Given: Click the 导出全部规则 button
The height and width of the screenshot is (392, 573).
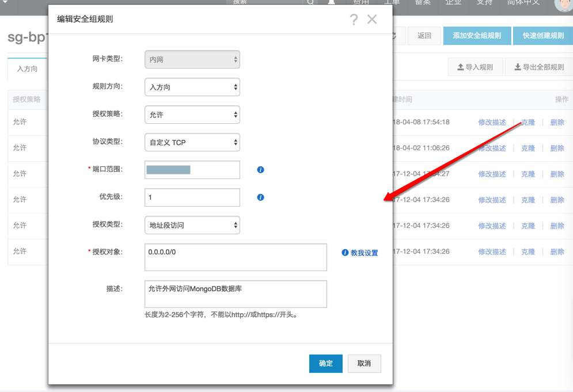Looking at the screenshot, I should coord(540,67).
